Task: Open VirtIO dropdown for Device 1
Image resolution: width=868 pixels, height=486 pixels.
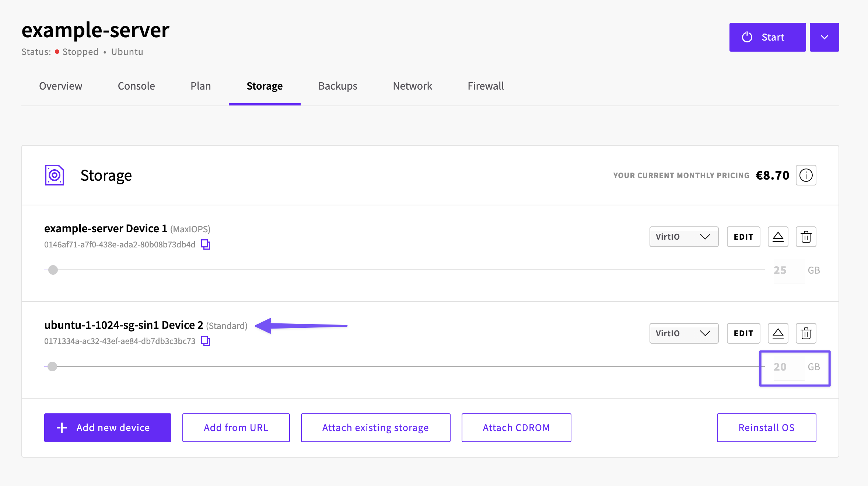Action: coord(684,237)
